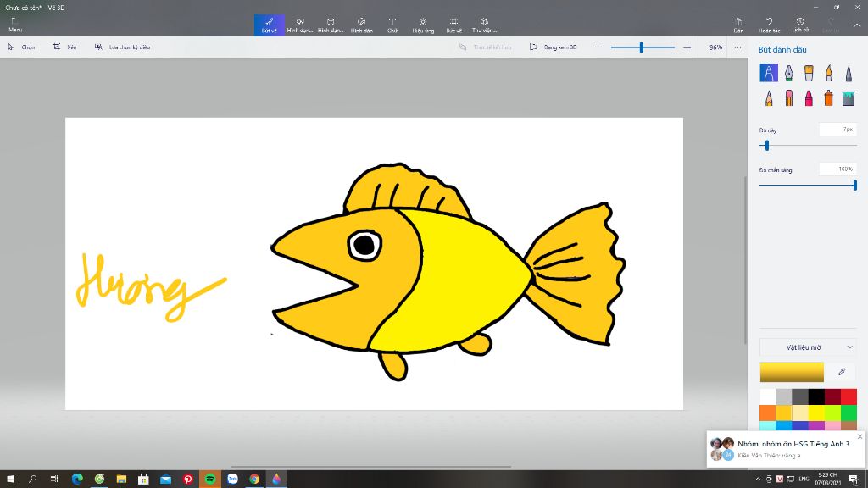Select the Oil brush tool
The image size is (868, 488).
809,73
